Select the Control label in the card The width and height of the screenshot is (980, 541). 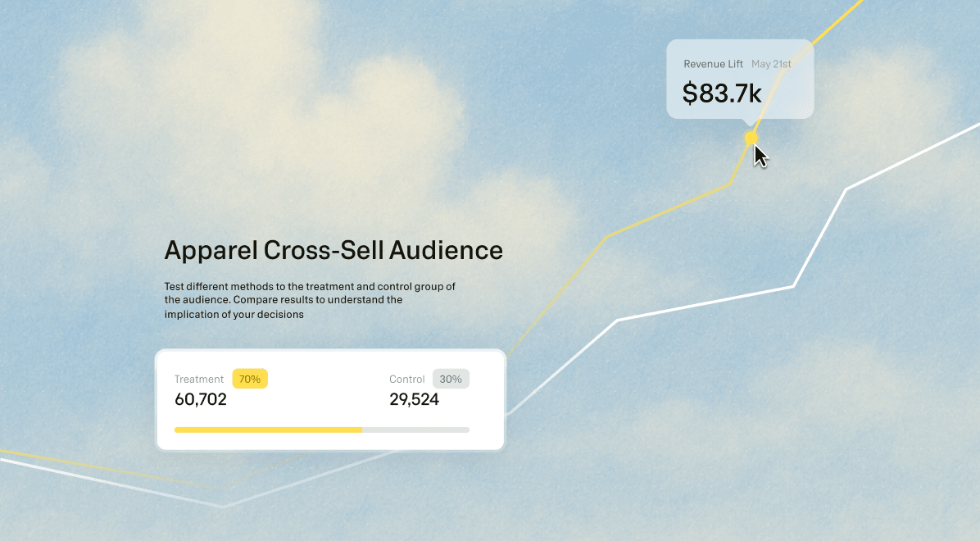point(407,380)
